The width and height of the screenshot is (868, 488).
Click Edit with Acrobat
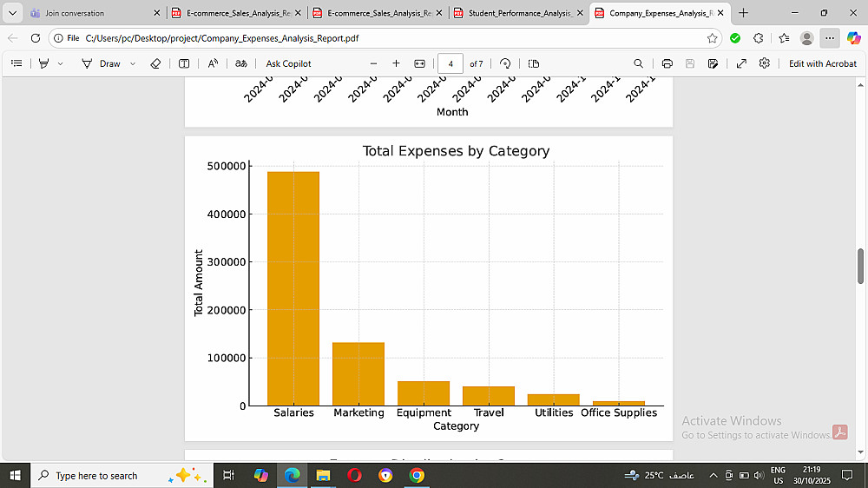pos(823,63)
